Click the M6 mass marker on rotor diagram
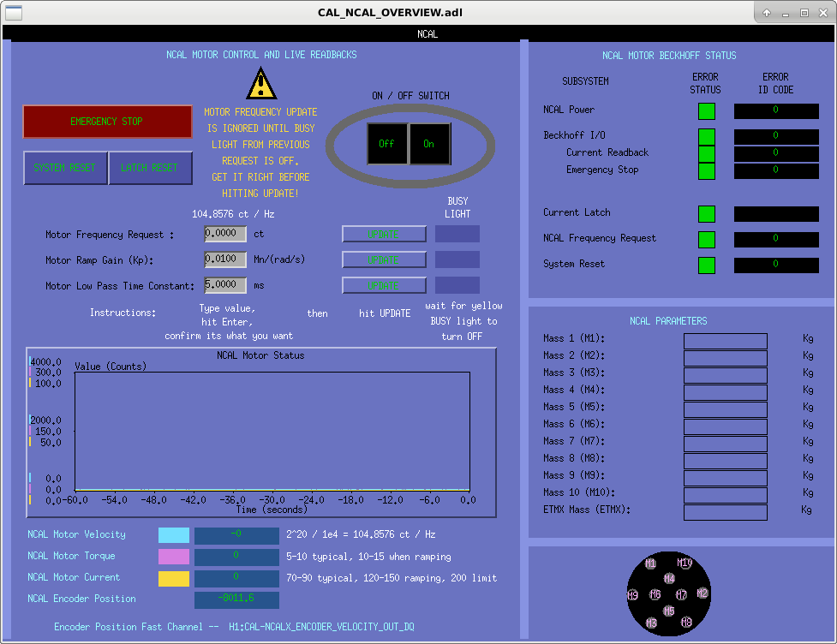837x644 pixels. tap(655, 593)
